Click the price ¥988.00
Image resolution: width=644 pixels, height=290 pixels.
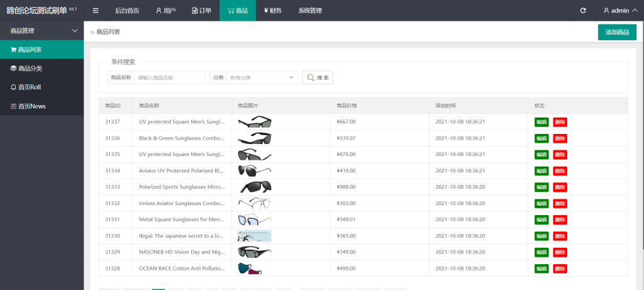(x=346, y=187)
